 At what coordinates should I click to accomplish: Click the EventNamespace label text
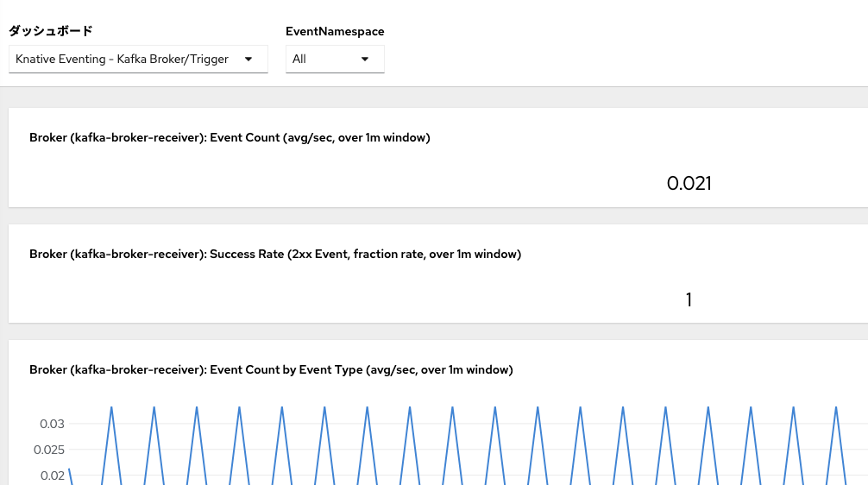[x=335, y=31]
